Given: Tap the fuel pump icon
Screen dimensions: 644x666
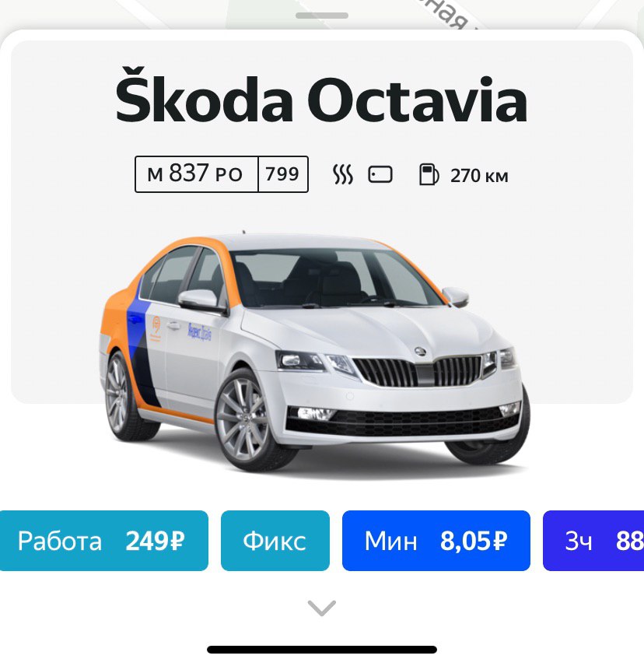Looking at the screenshot, I should 429,174.
